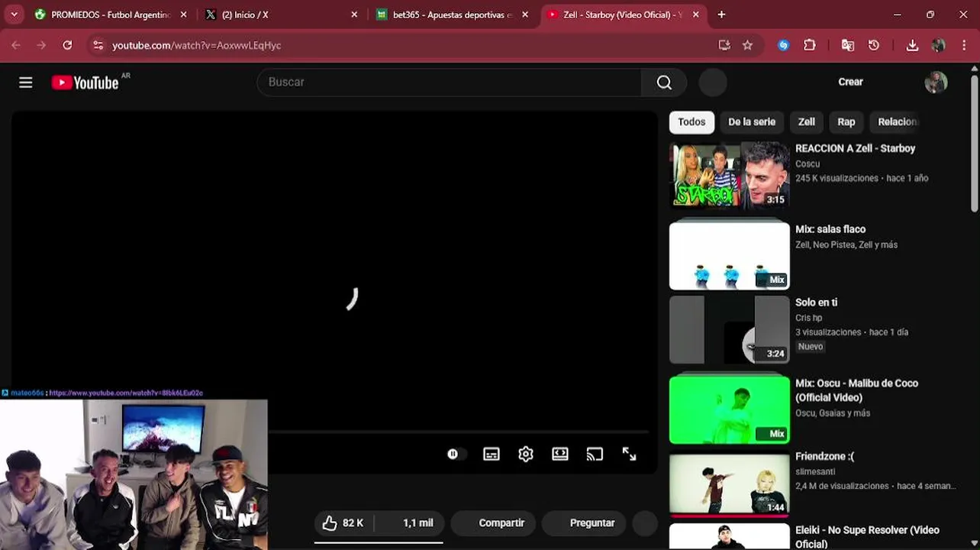
Task: Select the De la serie chip
Action: tap(752, 122)
